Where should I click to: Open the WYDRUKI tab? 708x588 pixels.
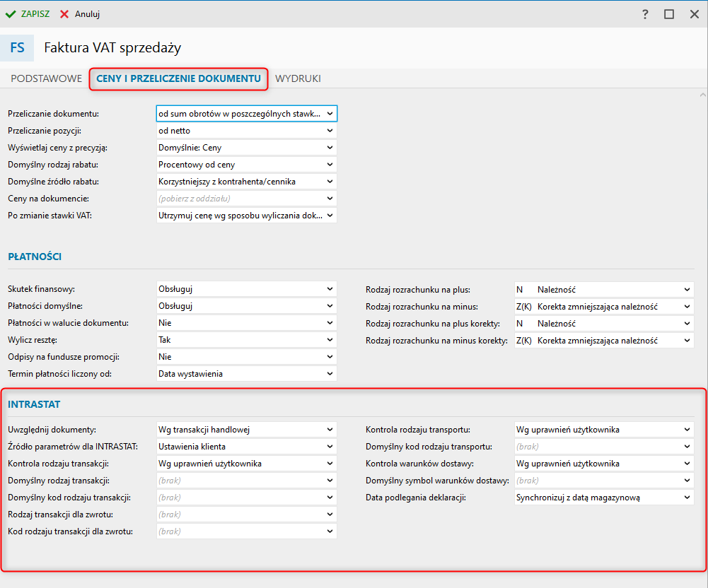(x=298, y=78)
